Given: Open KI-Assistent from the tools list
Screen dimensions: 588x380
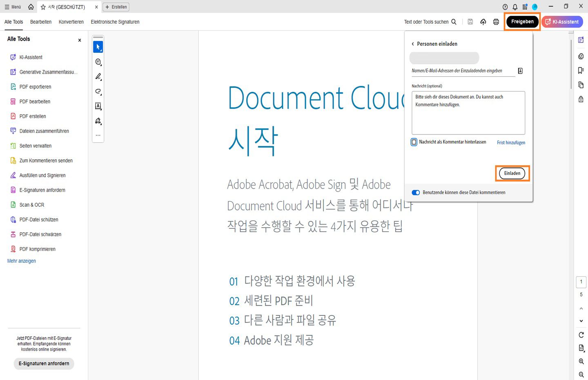Looking at the screenshot, I should coord(27,57).
